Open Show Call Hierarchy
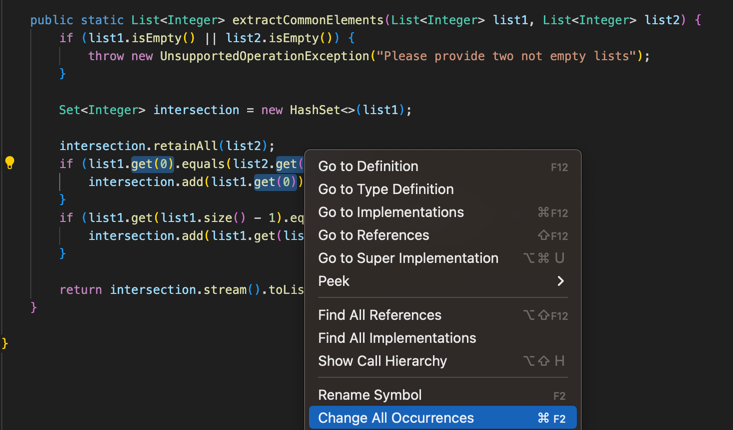733x430 pixels. point(382,361)
